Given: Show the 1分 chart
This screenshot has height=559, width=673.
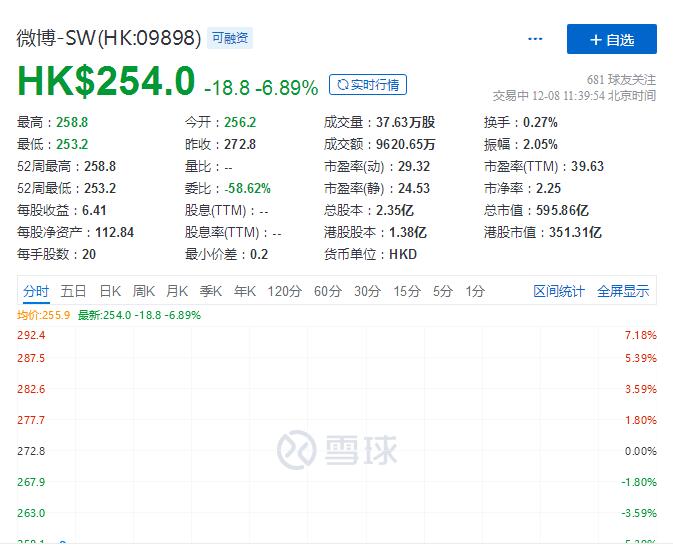Looking at the screenshot, I should (x=475, y=291).
